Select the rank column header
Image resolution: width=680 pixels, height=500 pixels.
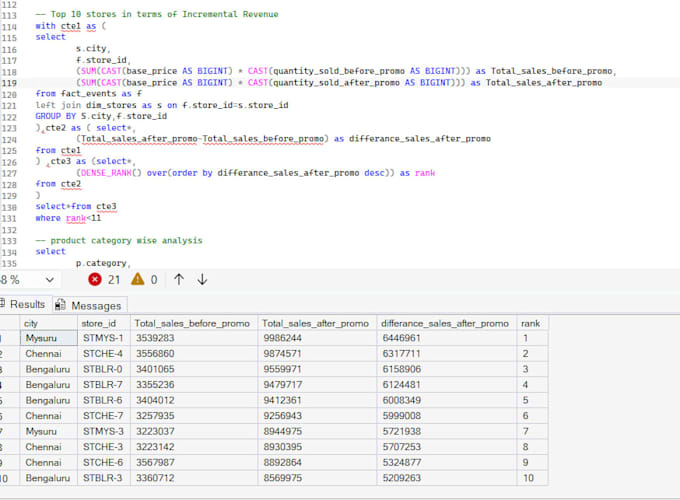(532, 323)
